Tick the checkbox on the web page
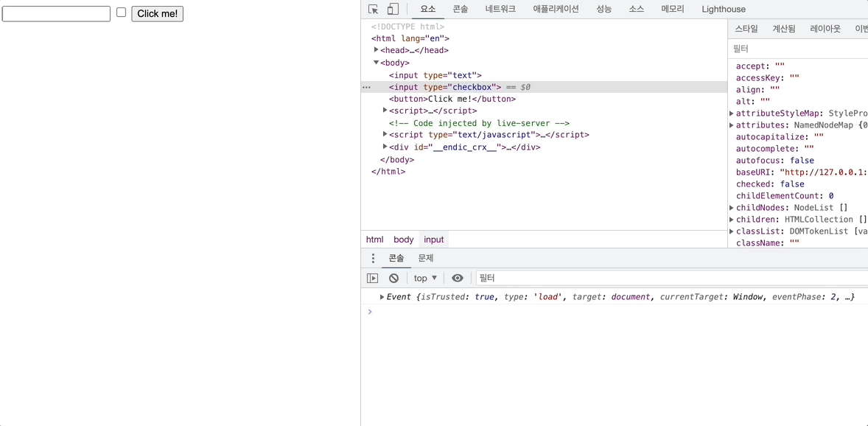Image resolution: width=868 pixels, height=426 pixels. [122, 13]
